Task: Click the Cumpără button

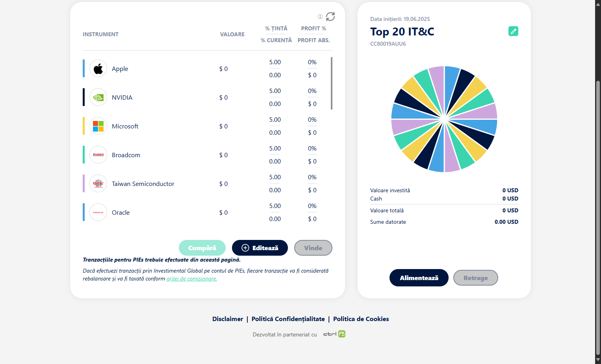Action: (x=202, y=248)
